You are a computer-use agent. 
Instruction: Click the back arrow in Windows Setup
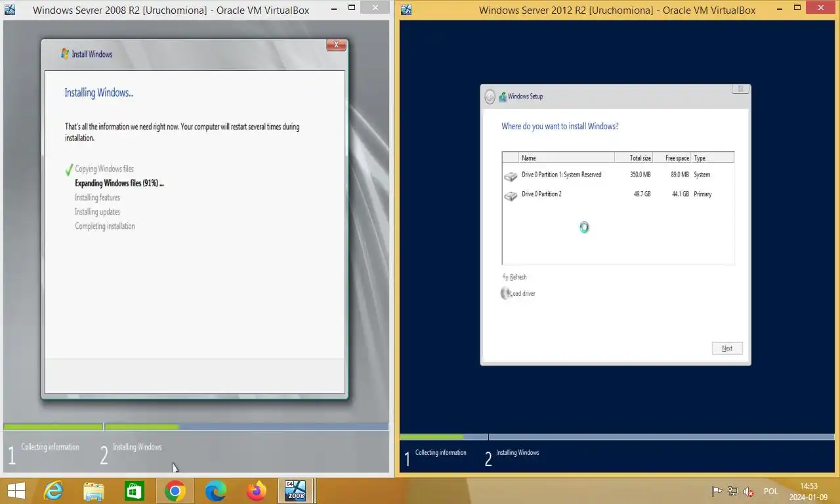[490, 97]
